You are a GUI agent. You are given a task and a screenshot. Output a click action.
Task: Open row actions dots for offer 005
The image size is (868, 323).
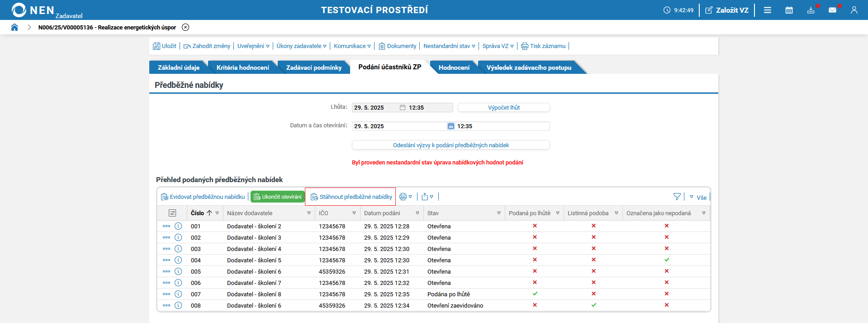pyautogui.click(x=166, y=271)
